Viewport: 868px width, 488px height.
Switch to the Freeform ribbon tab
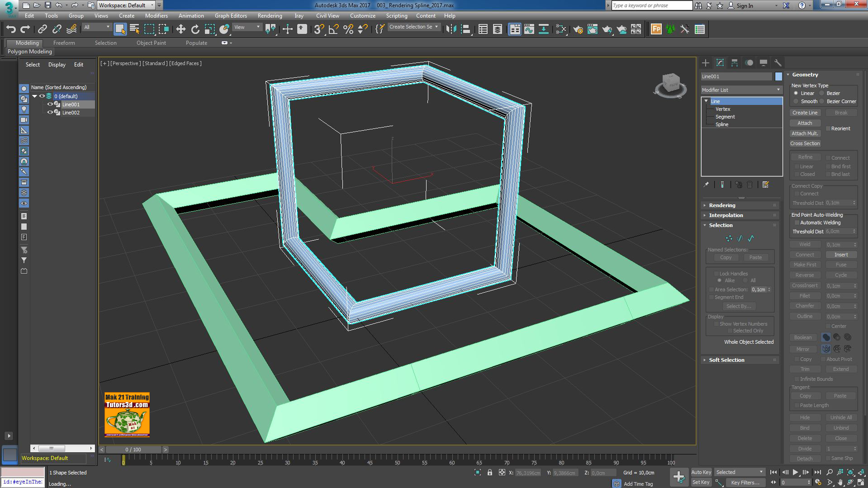click(x=64, y=43)
